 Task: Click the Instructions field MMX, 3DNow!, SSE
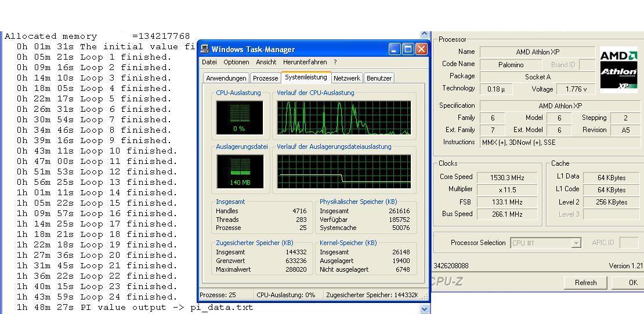tap(560, 143)
